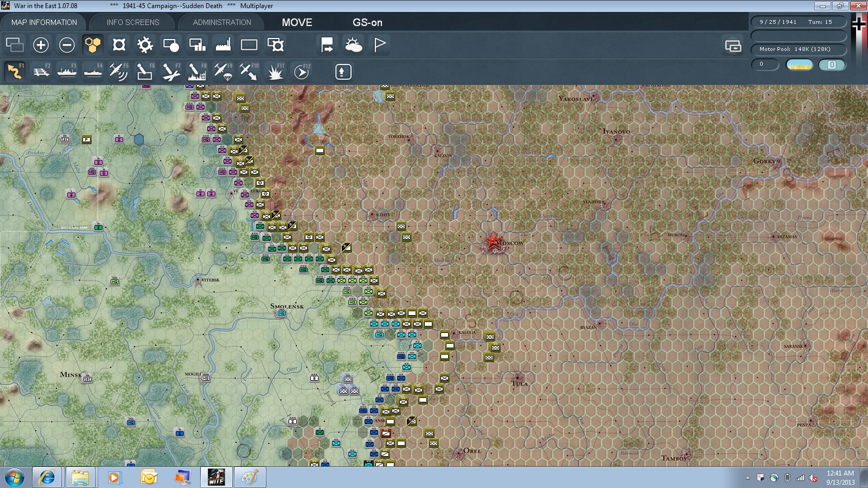Click Ivanovo city label on map
This screenshot has width=868, height=488.
pyautogui.click(x=616, y=131)
